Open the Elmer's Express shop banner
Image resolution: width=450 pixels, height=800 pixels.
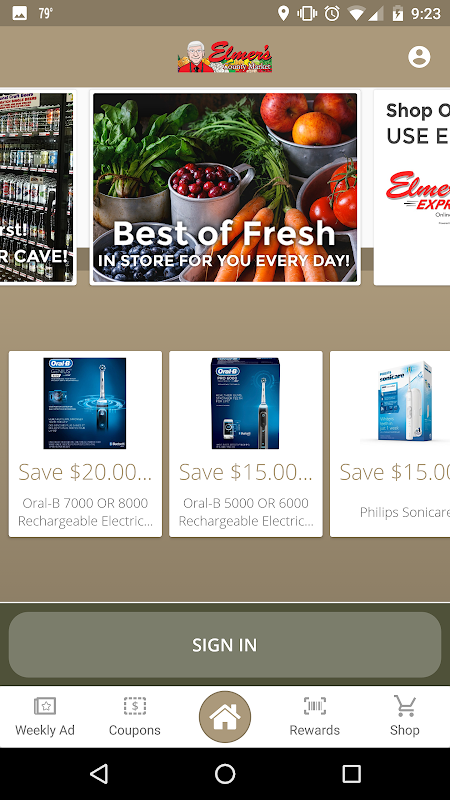click(412, 187)
